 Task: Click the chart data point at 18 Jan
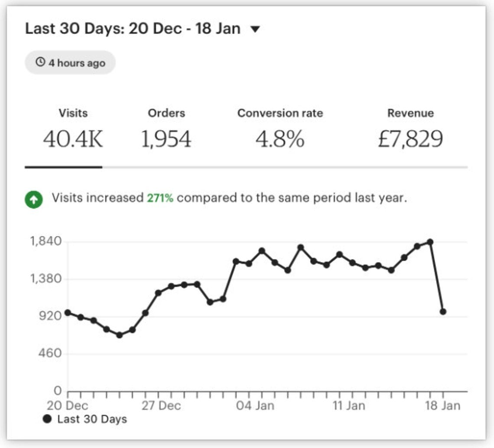(x=443, y=311)
